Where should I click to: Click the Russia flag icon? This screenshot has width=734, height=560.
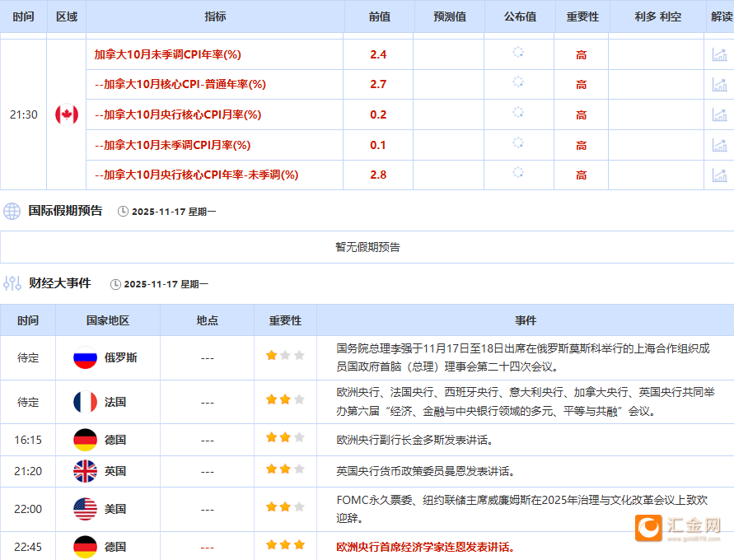(x=85, y=357)
